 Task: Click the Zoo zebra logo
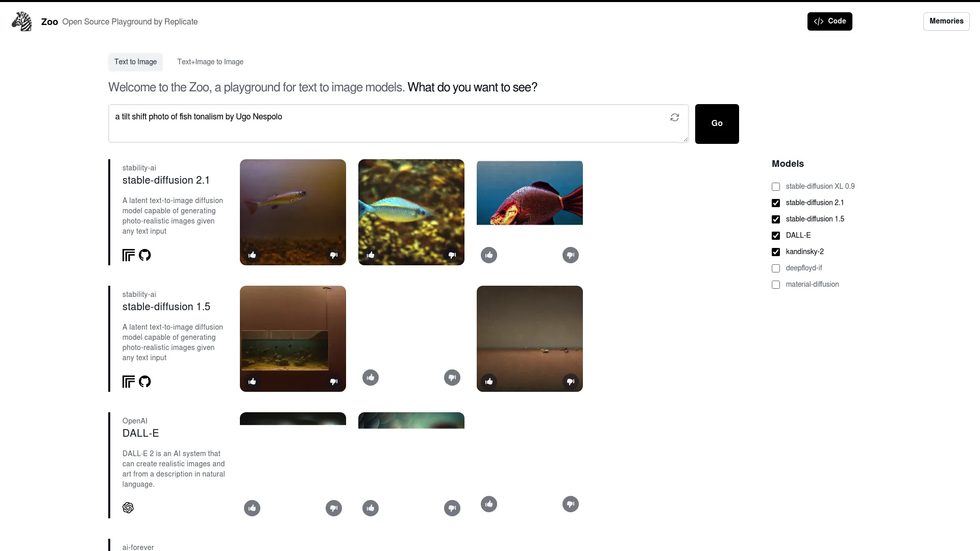coord(21,21)
